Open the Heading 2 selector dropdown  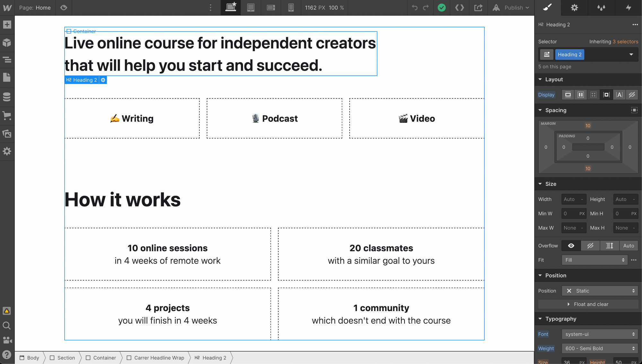tap(630, 55)
